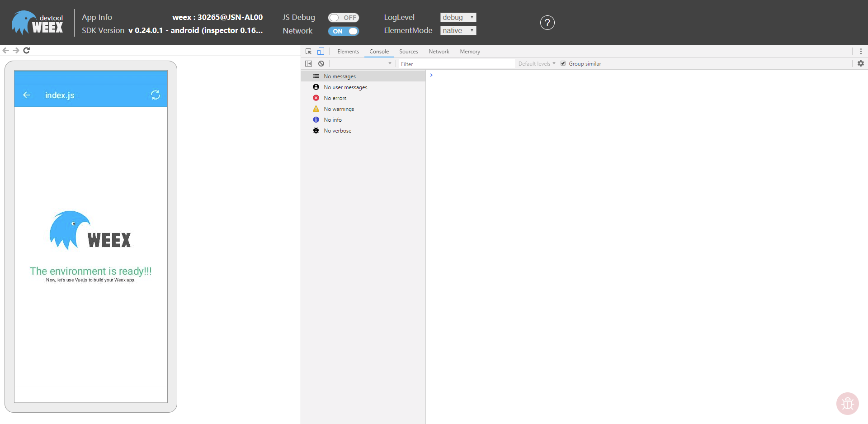Switch to the Elements tab
Image resolution: width=868 pixels, height=424 pixels.
348,52
